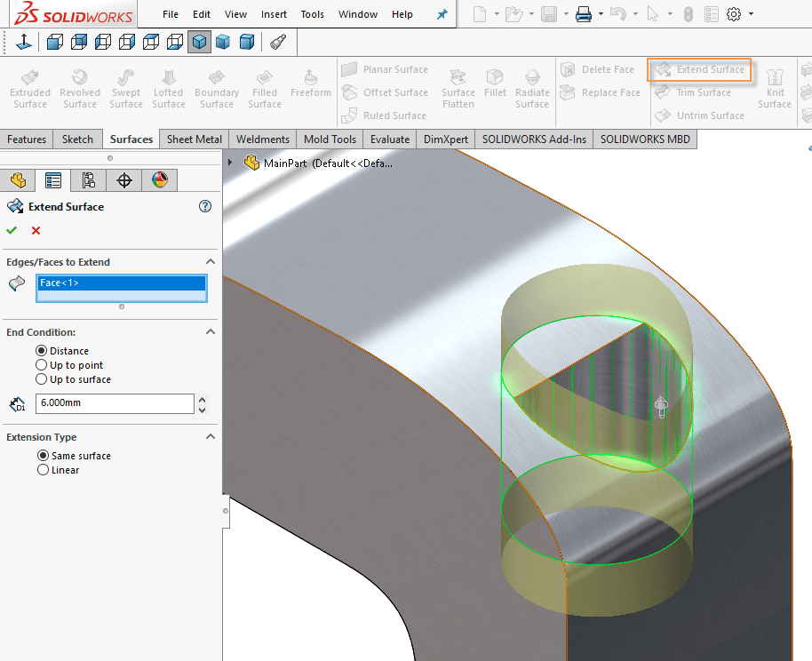
Task: Click the Print toolbar icon
Action: point(584,14)
